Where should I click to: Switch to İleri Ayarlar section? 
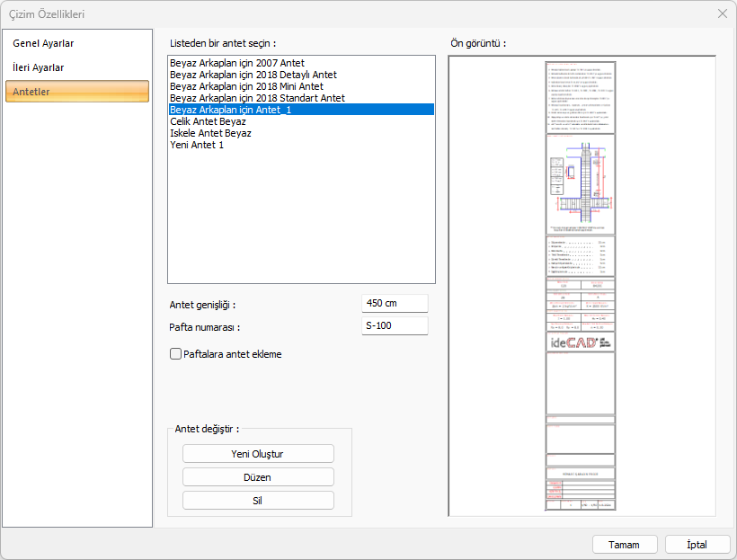pos(39,67)
